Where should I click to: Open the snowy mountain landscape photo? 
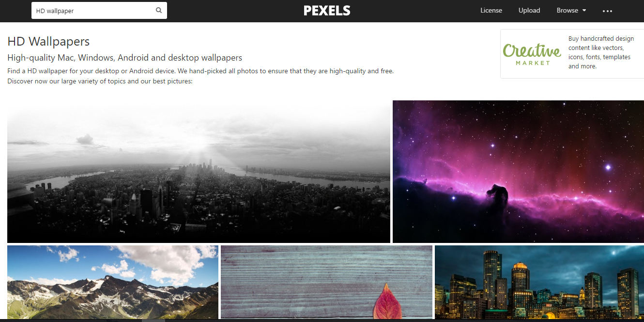click(x=113, y=282)
